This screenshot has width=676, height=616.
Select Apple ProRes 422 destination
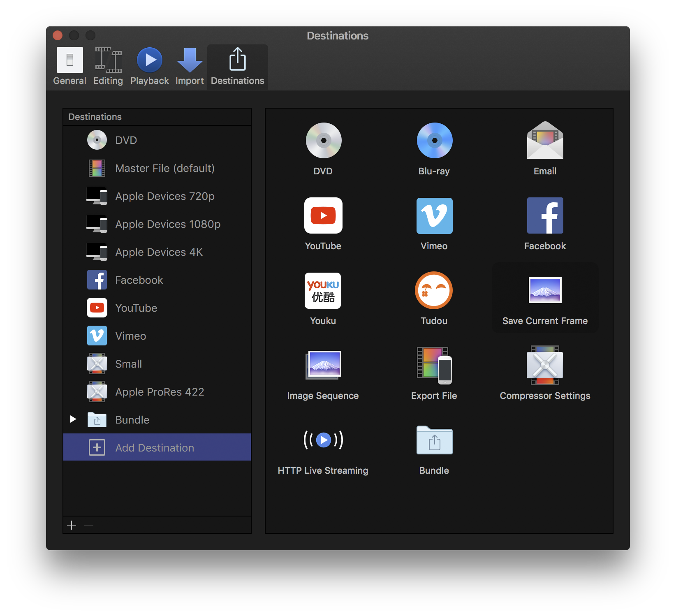[x=157, y=392]
